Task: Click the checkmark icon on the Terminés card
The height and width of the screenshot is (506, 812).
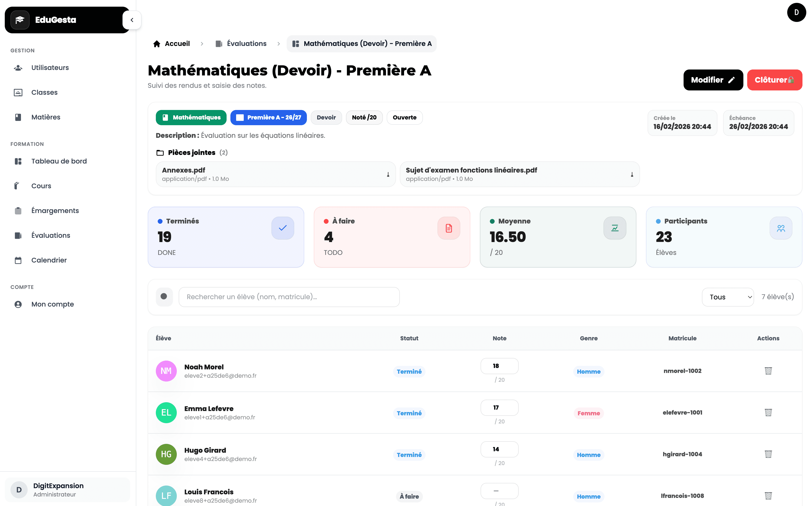Action: tap(282, 228)
